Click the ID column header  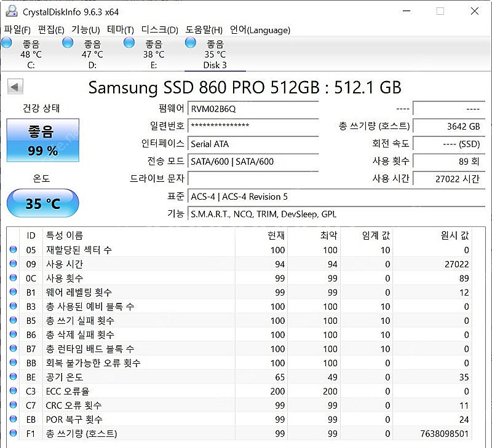point(31,235)
